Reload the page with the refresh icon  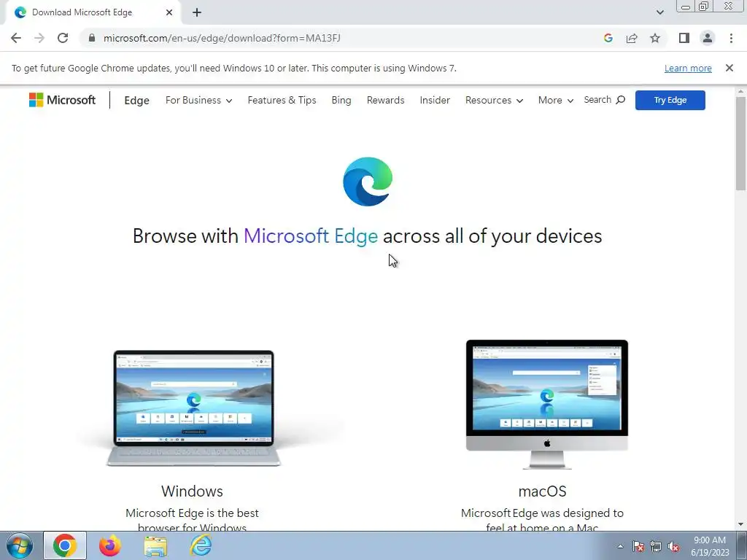[63, 38]
